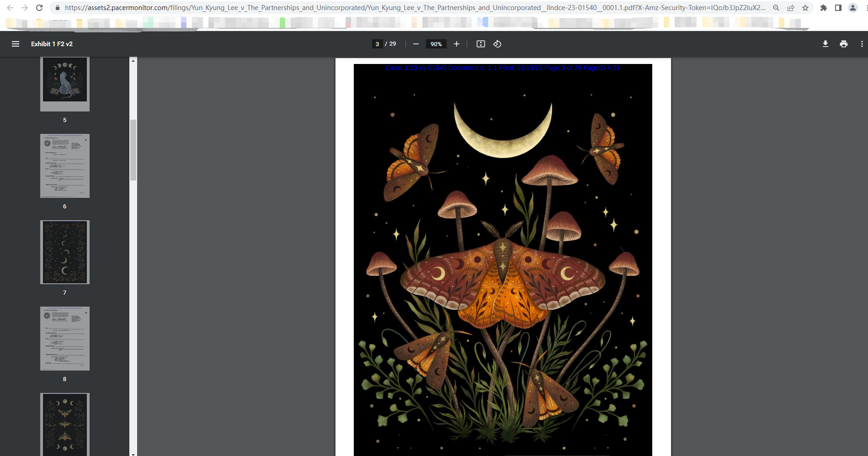Click the sidebar scroll up arrow
Image resolution: width=868 pixels, height=456 pixels.
tap(133, 61)
